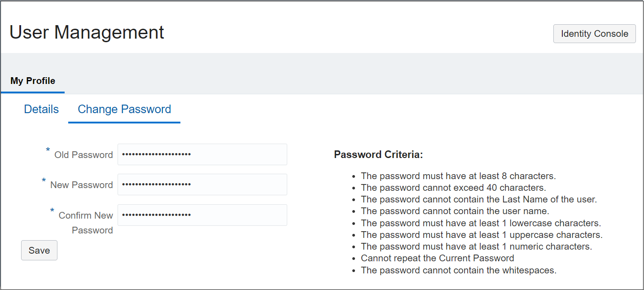Screen dimensions: 644x290
Task: Click the asterisk beside New Password
Action: coord(43,181)
